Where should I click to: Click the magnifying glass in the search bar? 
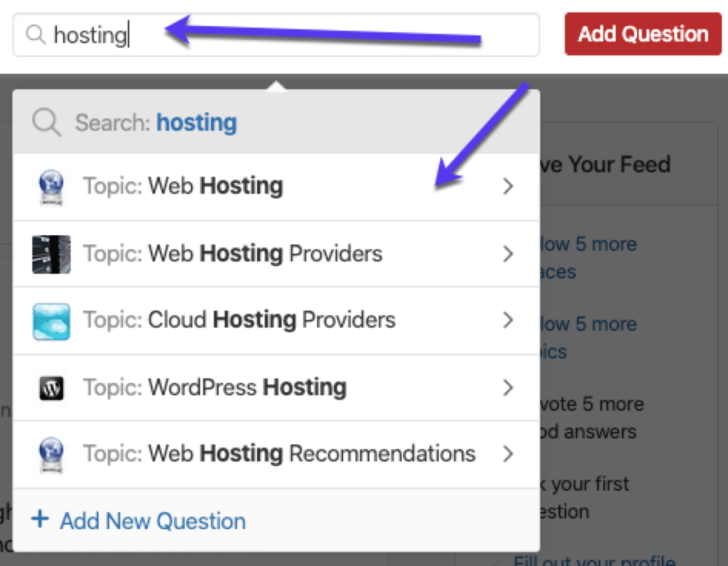click(35, 34)
